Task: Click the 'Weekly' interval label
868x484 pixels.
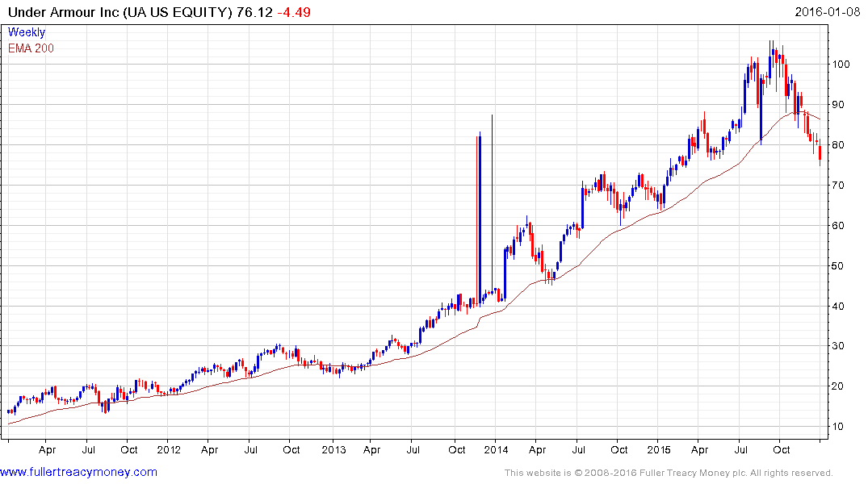Action: (x=27, y=32)
